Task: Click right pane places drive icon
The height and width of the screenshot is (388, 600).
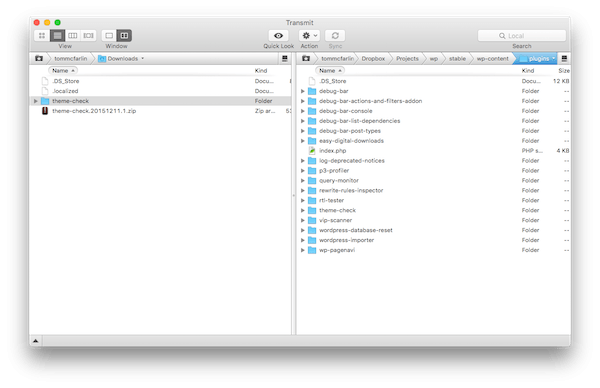Action: coord(306,59)
